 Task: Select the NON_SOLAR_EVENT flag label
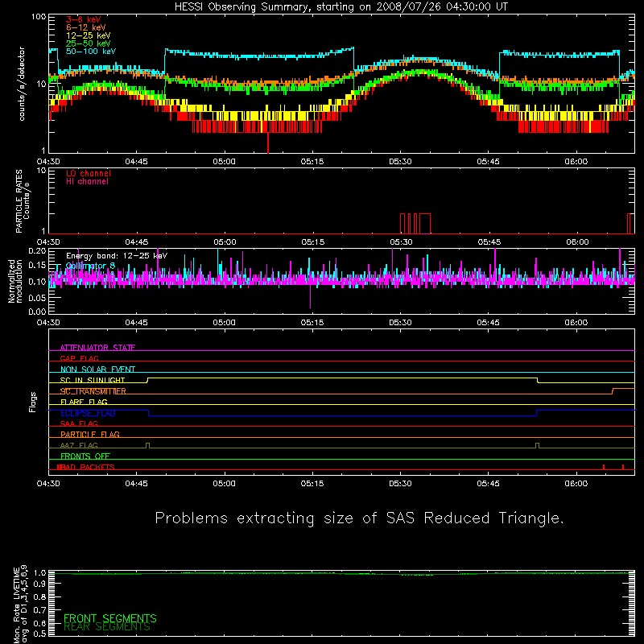coord(97,369)
